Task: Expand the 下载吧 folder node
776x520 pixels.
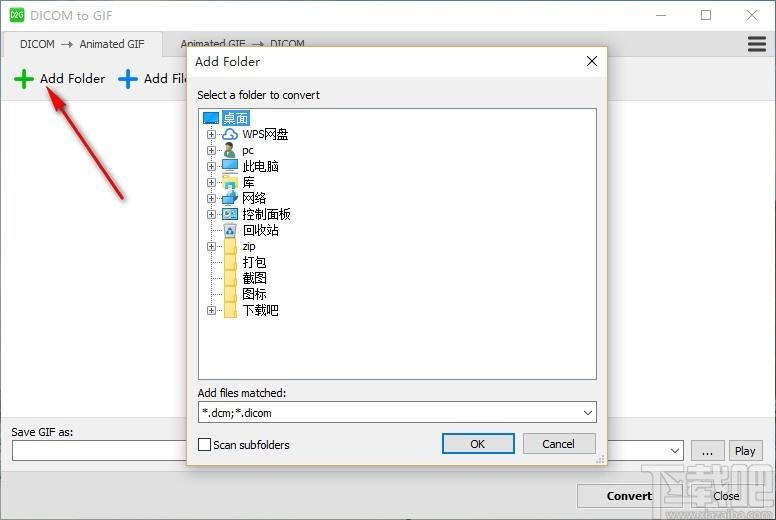Action: tap(211, 310)
